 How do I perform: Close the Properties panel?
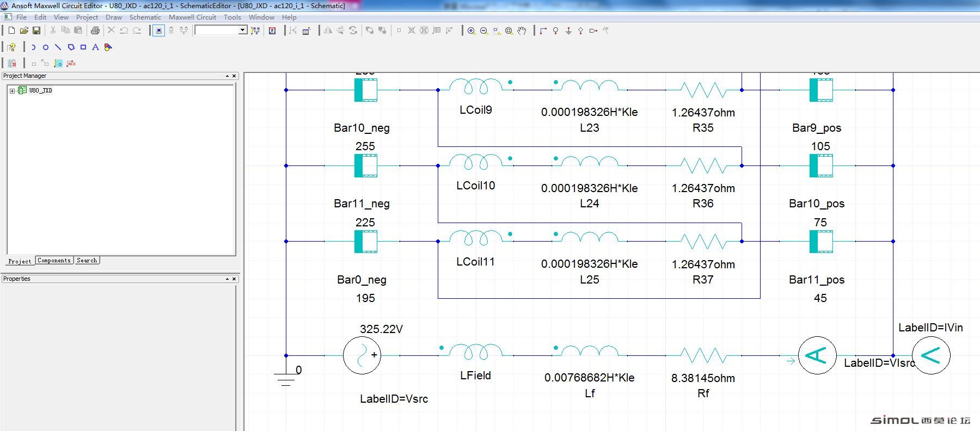[234, 279]
